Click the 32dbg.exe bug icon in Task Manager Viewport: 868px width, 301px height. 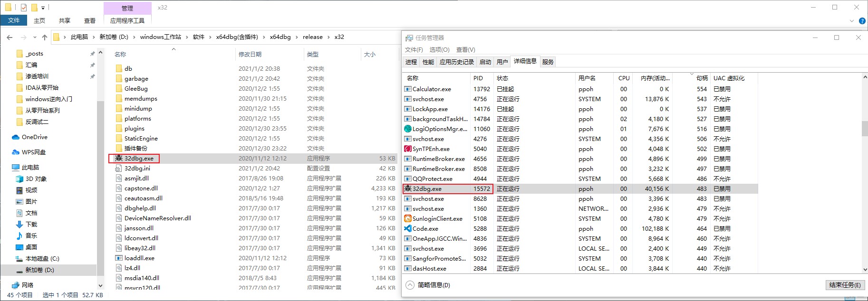pos(407,188)
